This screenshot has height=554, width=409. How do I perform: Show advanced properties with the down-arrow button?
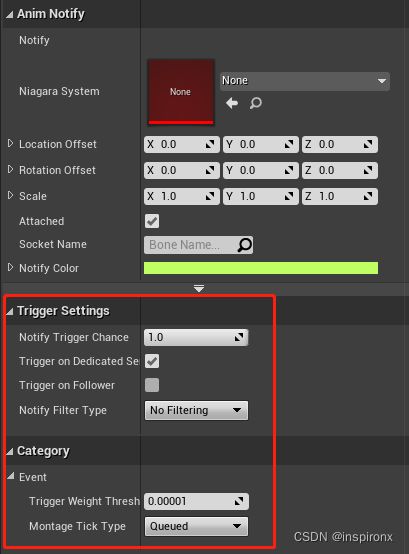click(199, 289)
